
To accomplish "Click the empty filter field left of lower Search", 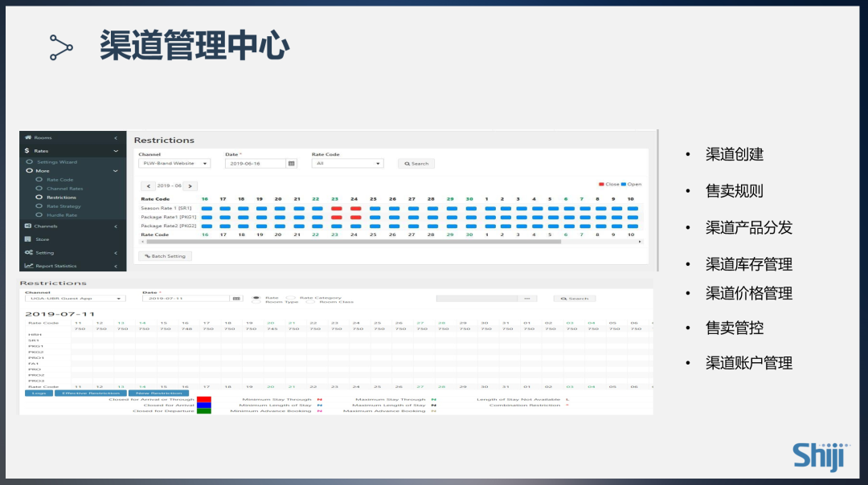I will [477, 299].
